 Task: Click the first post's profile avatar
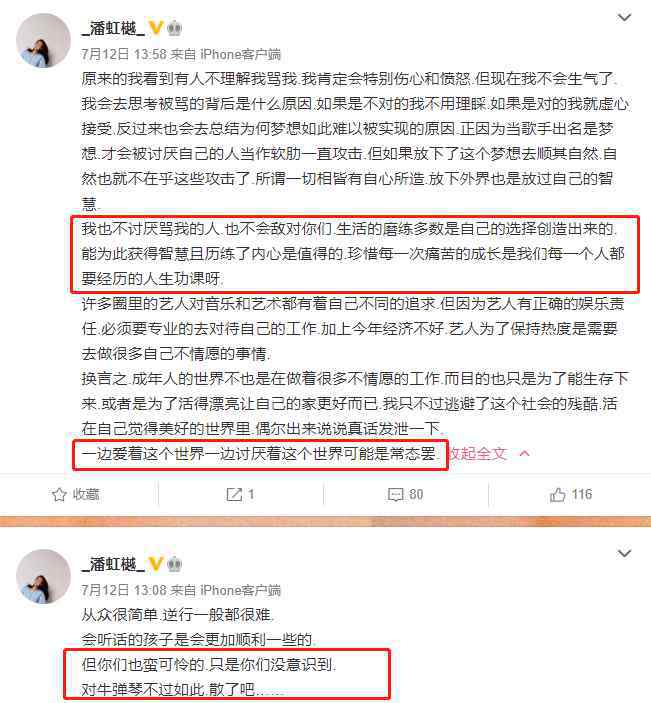pos(43,41)
